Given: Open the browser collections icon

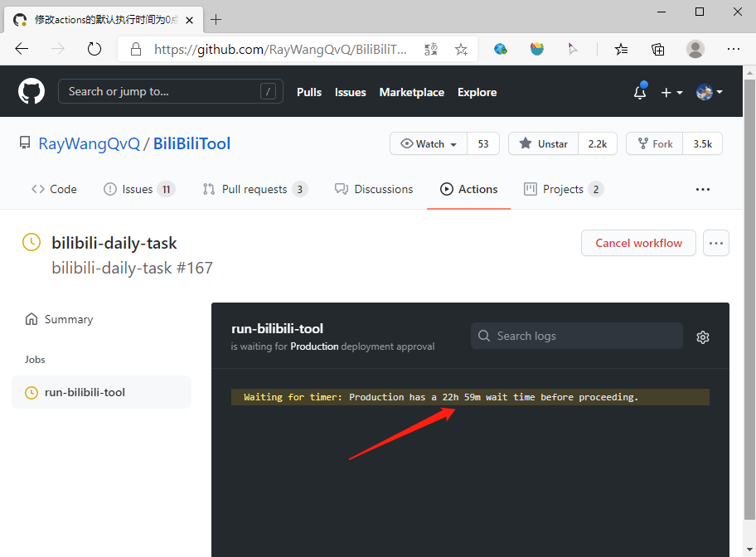Looking at the screenshot, I should click(658, 49).
